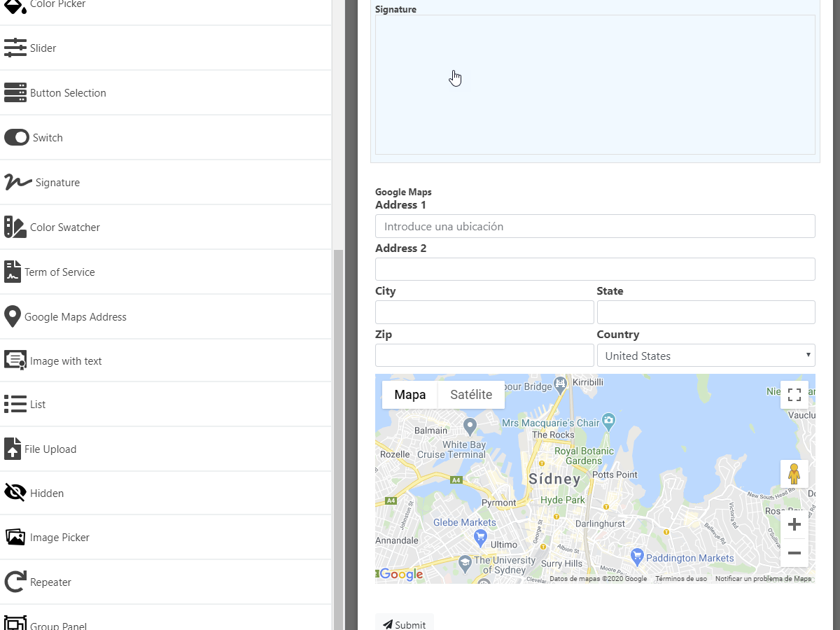The image size is (840, 630).
Task: Click the Address 2 input field
Action: point(595,269)
